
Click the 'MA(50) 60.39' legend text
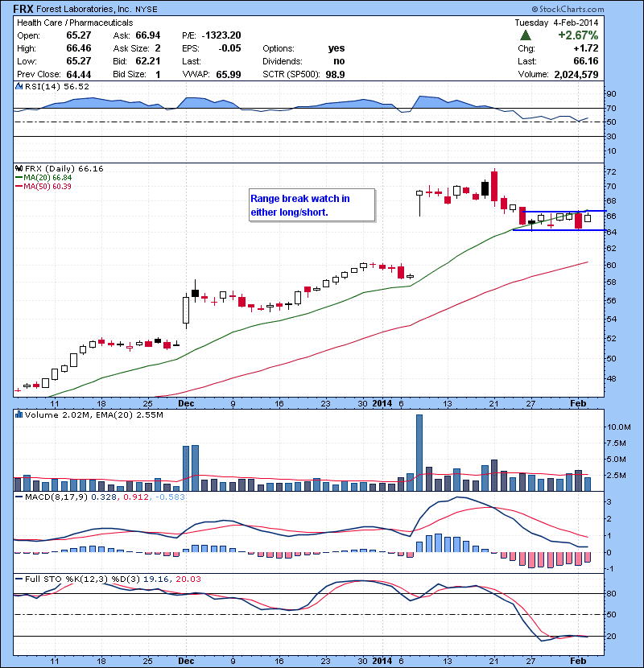47,187
